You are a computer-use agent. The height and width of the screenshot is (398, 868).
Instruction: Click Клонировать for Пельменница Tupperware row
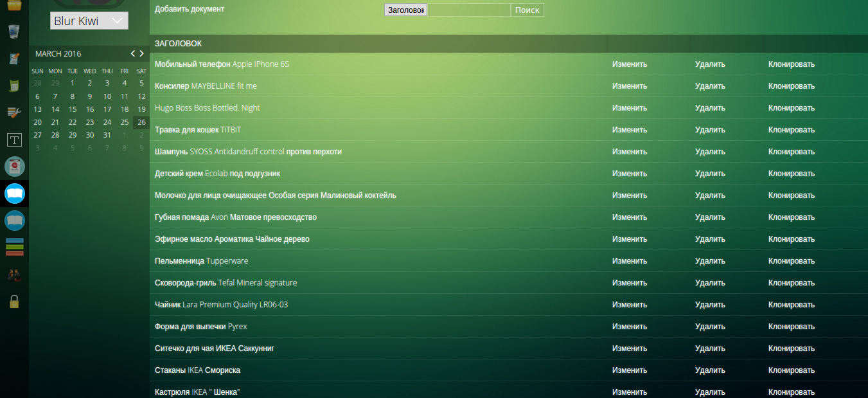pyautogui.click(x=792, y=261)
